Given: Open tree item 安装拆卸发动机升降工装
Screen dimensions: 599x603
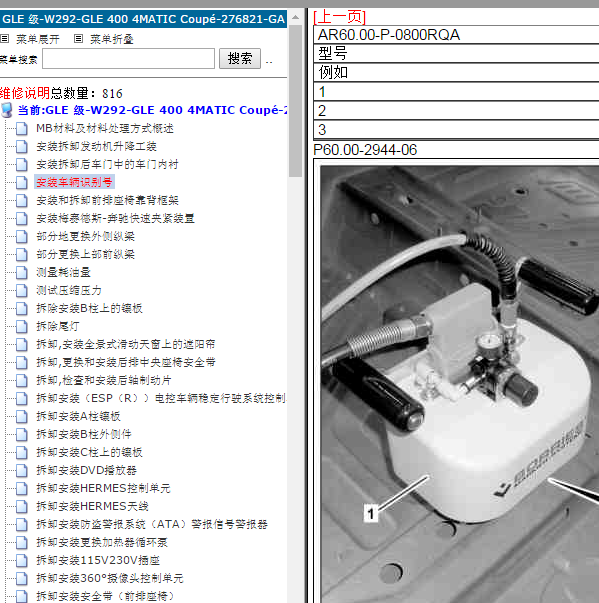Looking at the screenshot, I should (x=96, y=147).
